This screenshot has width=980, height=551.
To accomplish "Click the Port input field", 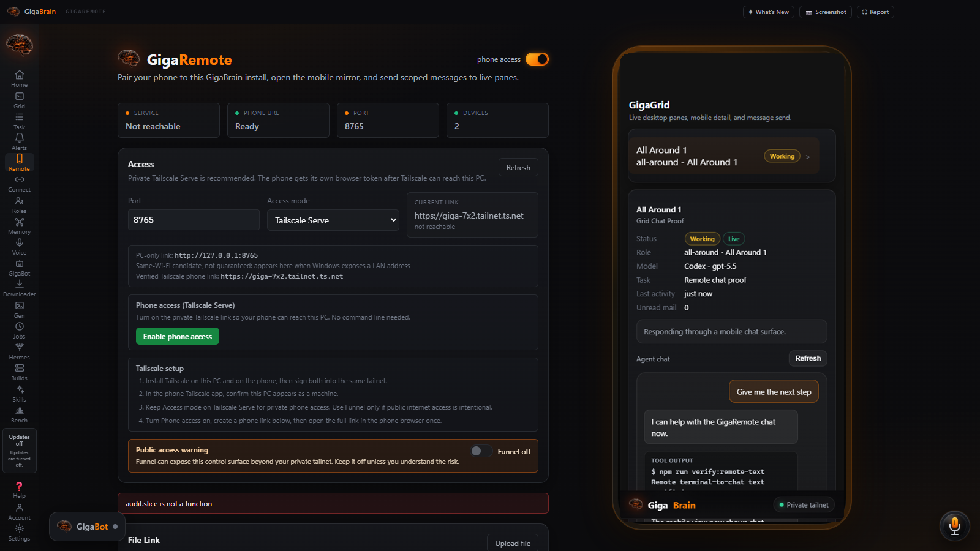I will click(x=194, y=220).
